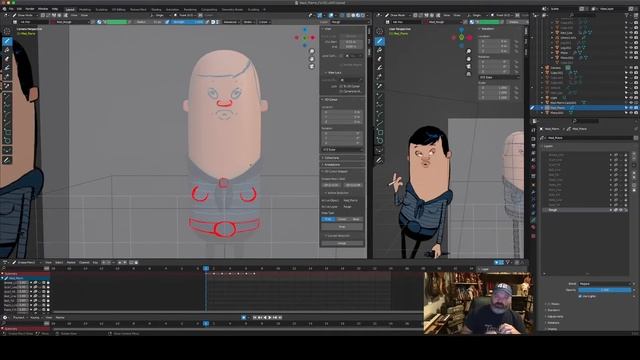This screenshot has width=640, height=360.
Task: Switch to the Animation workspace tab
Action: click(173, 9)
